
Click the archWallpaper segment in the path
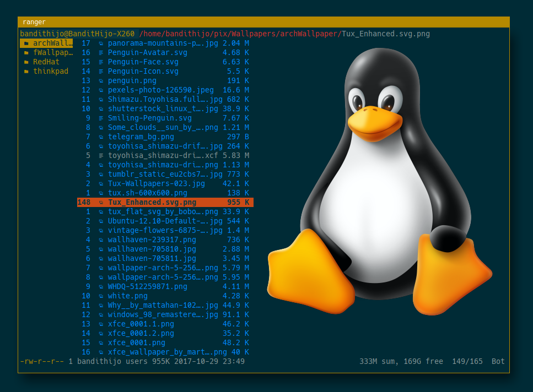pyautogui.click(x=309, y=34)
